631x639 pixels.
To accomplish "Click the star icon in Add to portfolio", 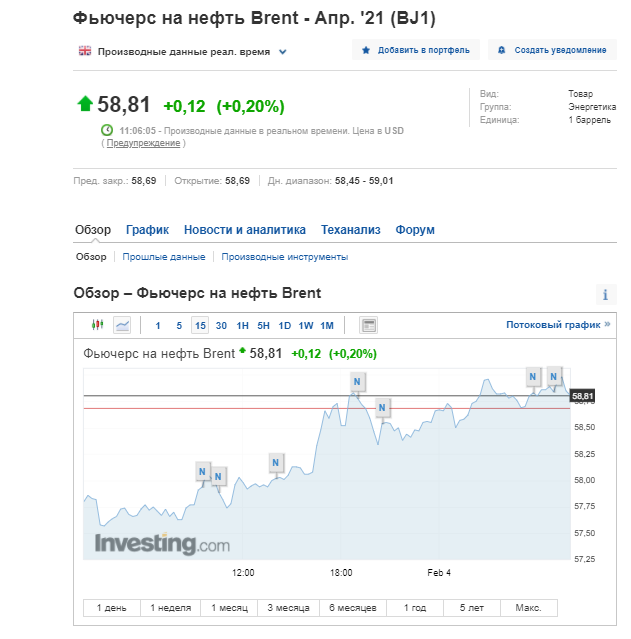I will click(x=366, y=50).
